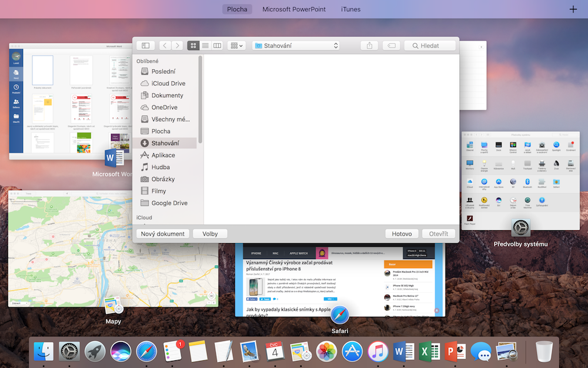Go back with the left chevron

tap(164, 45)
